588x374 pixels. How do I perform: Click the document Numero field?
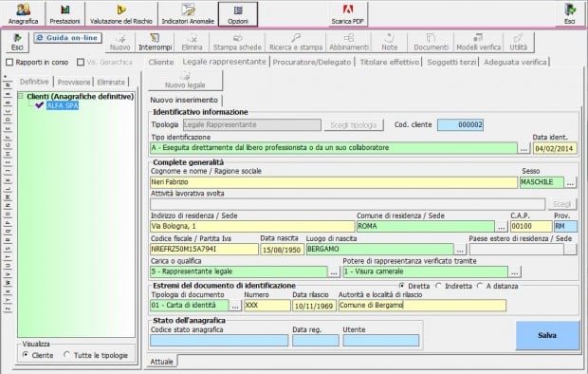point(267,306)
